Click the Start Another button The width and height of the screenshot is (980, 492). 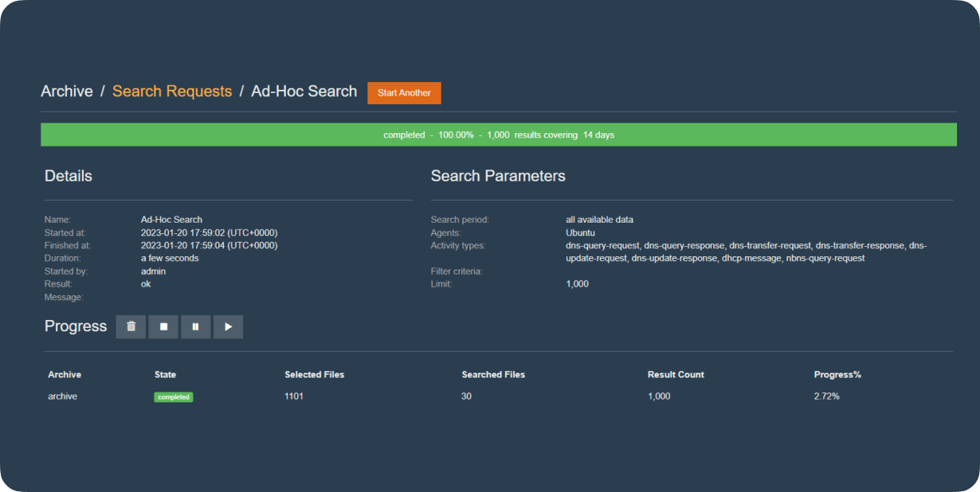[404, 93]
